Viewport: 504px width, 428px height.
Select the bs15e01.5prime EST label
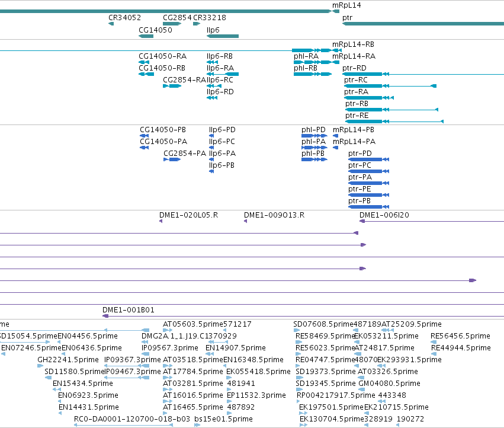pos(223,419)
